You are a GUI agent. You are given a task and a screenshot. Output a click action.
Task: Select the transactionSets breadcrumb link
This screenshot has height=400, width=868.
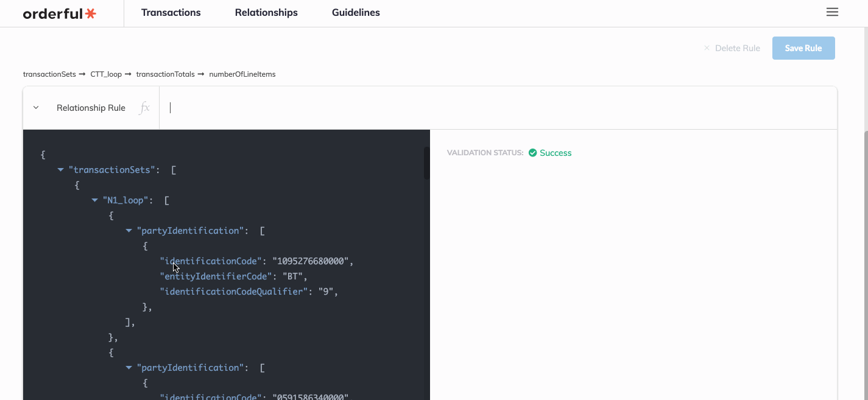point(49,74)
